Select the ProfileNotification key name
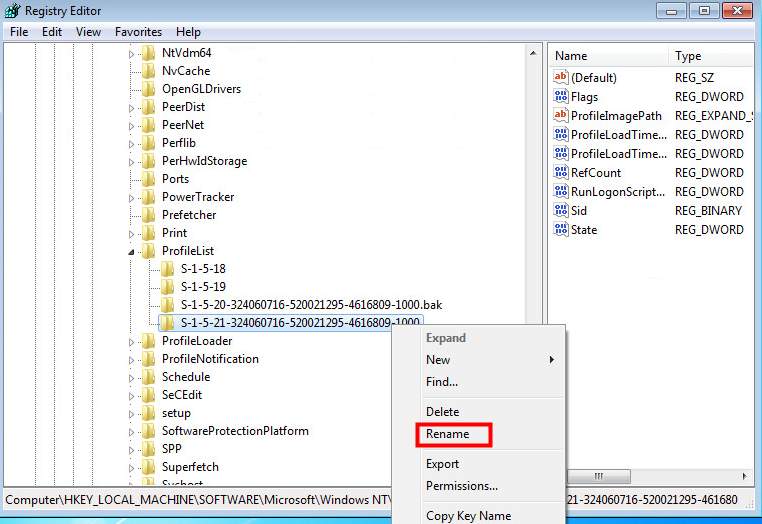 (x=210, y=359)
